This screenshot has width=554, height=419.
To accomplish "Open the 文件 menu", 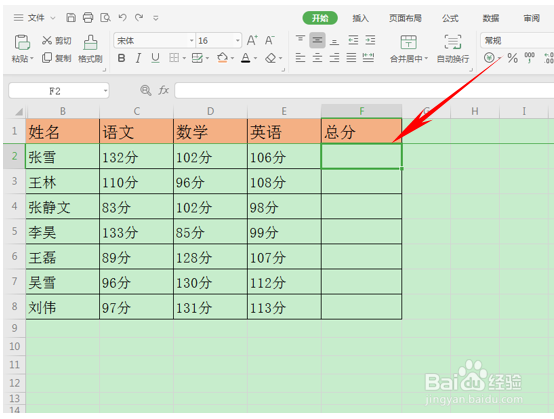I will 35,17.
